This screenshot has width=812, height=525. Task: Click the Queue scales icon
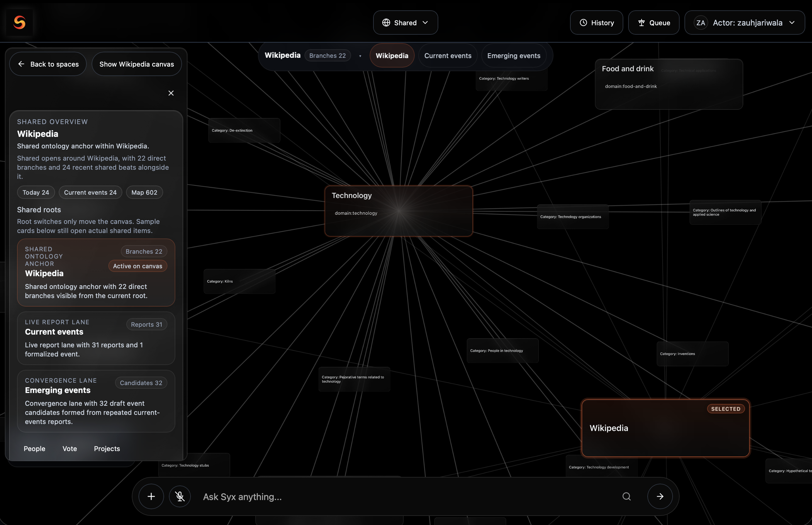tap(642, 23)
